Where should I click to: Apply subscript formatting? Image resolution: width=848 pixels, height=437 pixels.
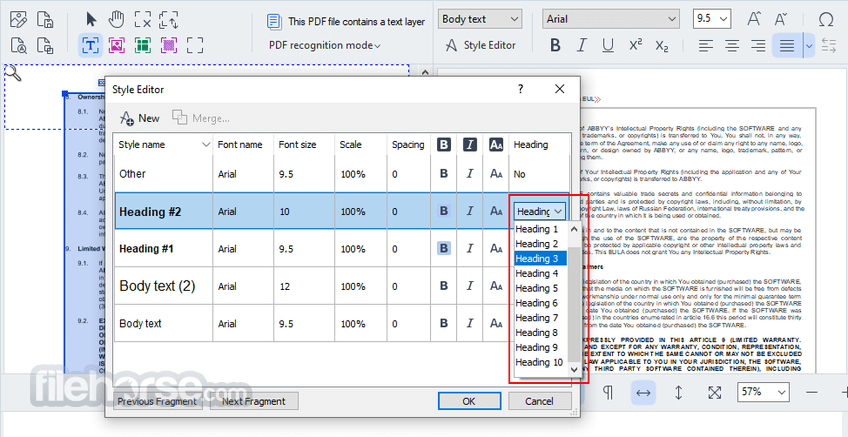[x=662, y=45]
